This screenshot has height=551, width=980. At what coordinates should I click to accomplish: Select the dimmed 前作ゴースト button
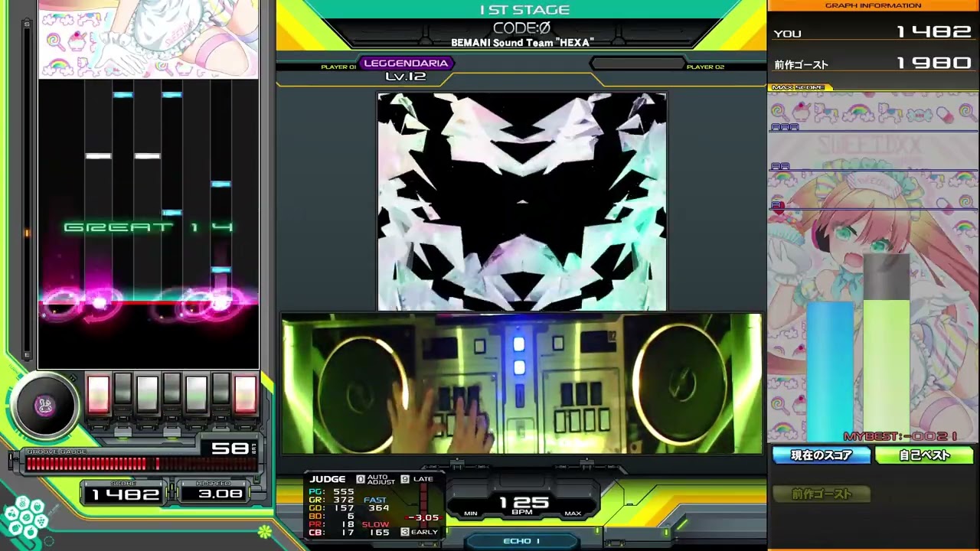pos(822,494)
